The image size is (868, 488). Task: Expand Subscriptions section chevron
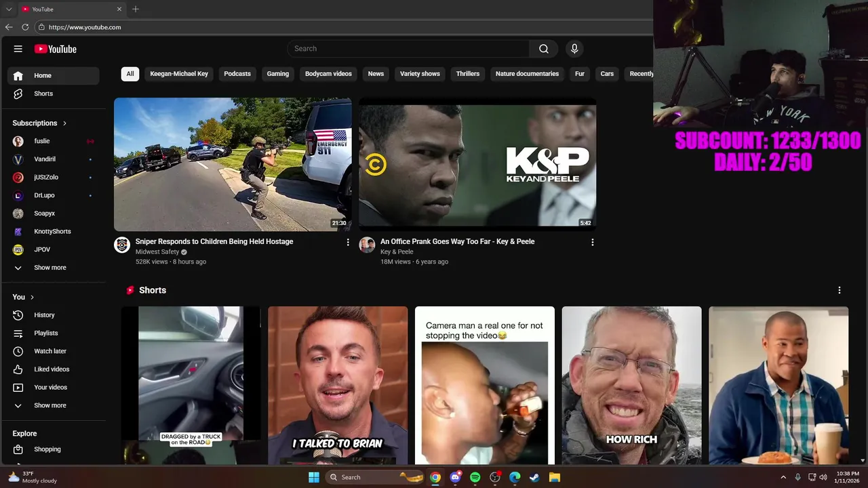(64, 123)
